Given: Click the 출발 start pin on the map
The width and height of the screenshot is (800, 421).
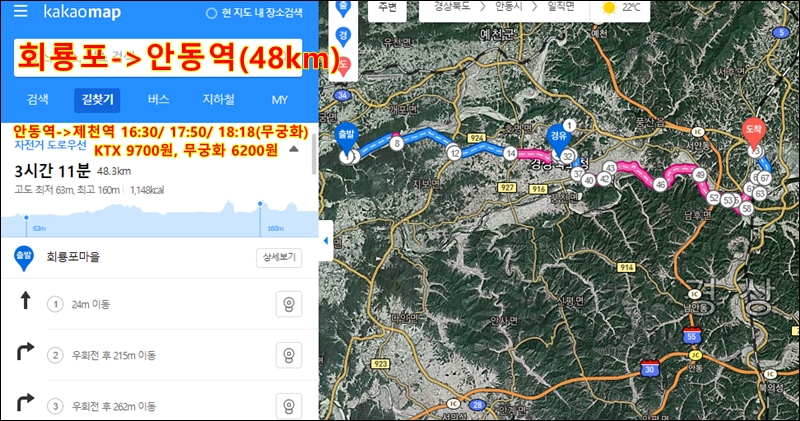Looking at the screenshot, I should point(346,139).
